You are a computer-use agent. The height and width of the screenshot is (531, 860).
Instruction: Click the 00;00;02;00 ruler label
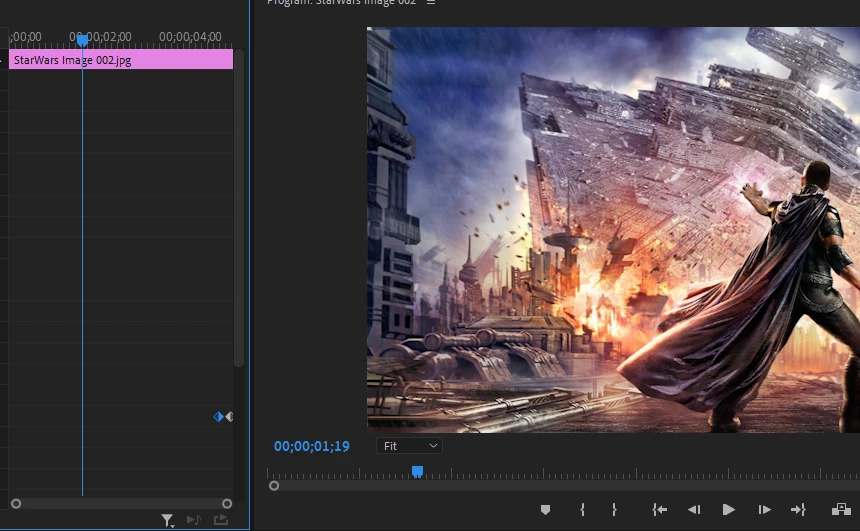pos(100,37)
